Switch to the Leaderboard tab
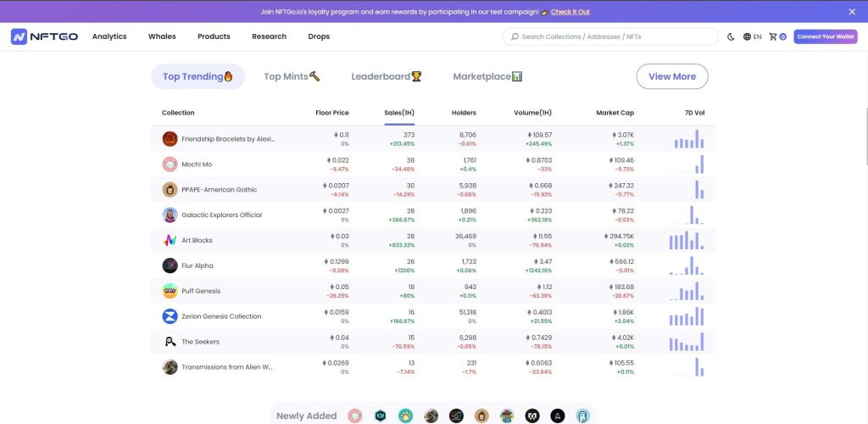Viewport: 868px width, 424px height. pos(387,76)
